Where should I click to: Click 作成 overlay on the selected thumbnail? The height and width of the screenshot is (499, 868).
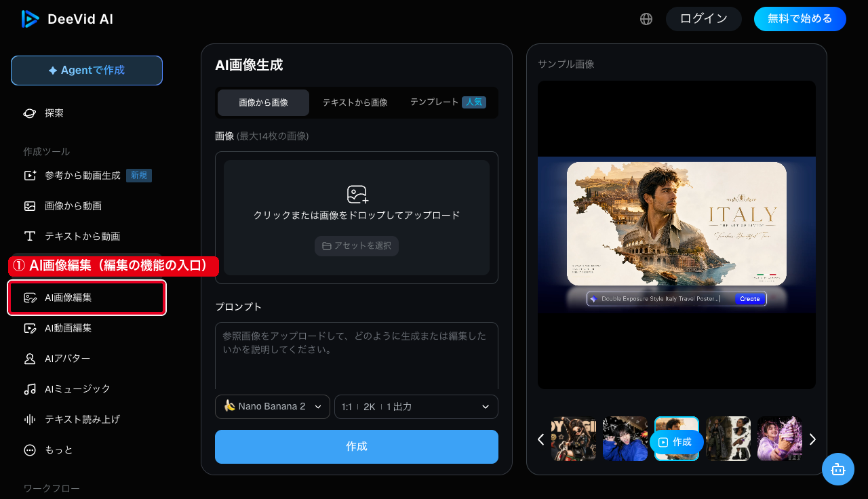pyautogui.click(x=676, y=442)
